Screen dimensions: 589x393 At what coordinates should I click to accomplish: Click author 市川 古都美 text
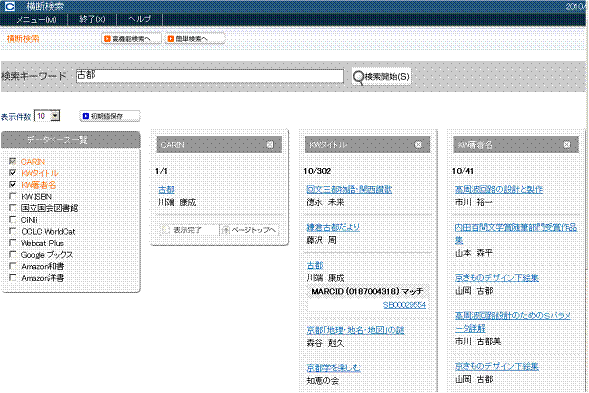click(478, 342)
